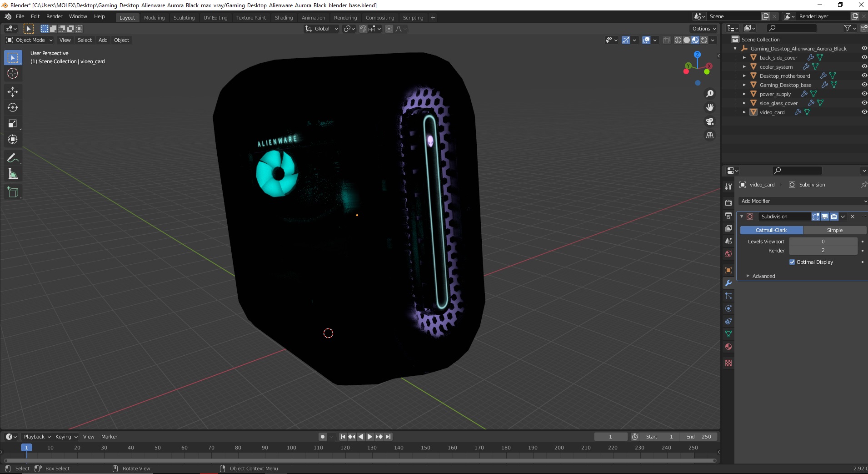This screenshot has height=474, width=868.
Task: Open the Keying dropdown in the timeline
Action: coord(66,437)
